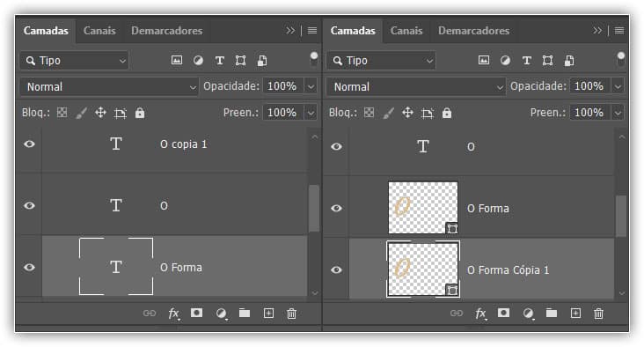Open Opacidade slider arrow in left panel

311,86
